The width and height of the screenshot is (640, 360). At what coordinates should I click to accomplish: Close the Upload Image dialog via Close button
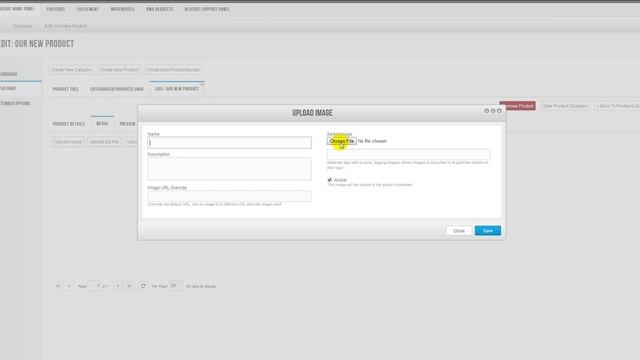click(459, 231)
